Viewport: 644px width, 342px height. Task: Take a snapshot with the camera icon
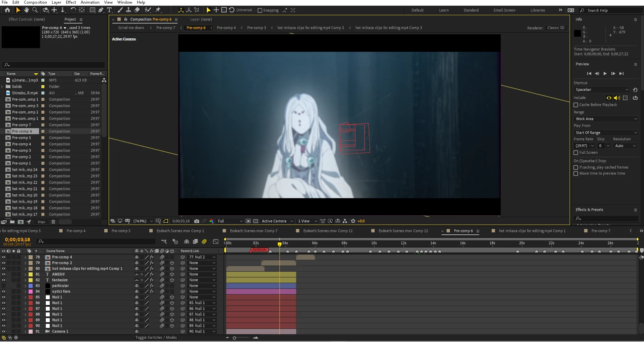pos(197,221)
